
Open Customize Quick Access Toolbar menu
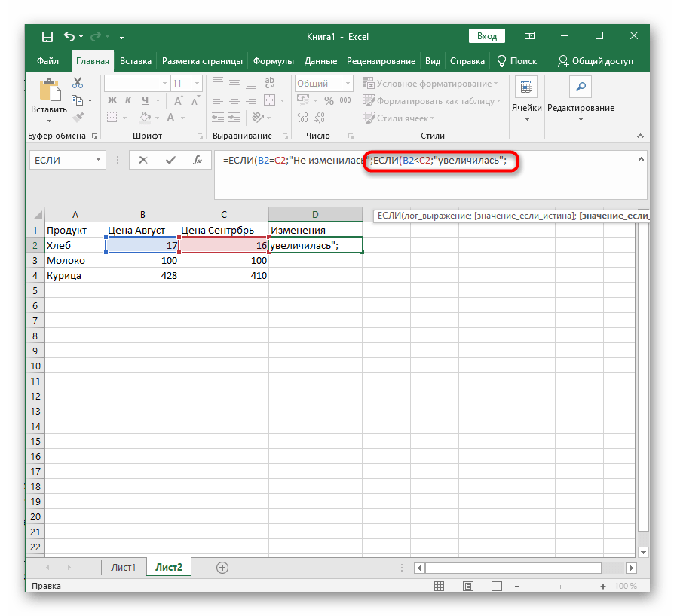click(121, 37)
